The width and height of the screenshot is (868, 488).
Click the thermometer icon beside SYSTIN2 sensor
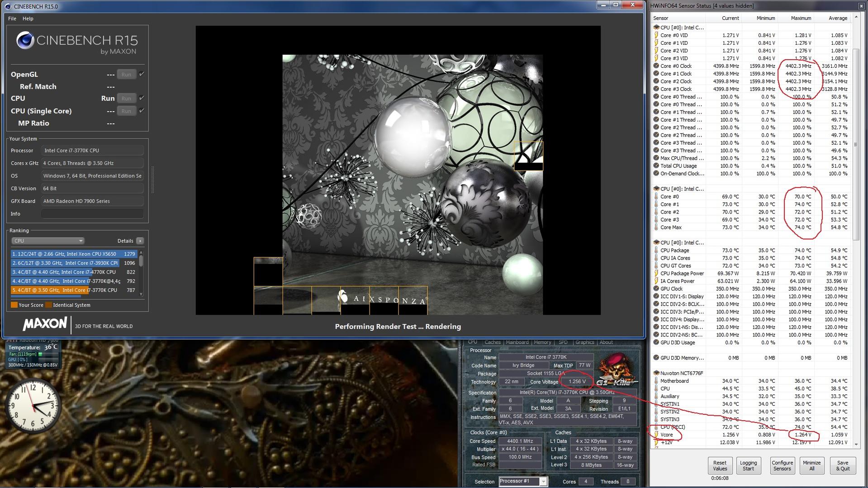(x=656, y=412)
